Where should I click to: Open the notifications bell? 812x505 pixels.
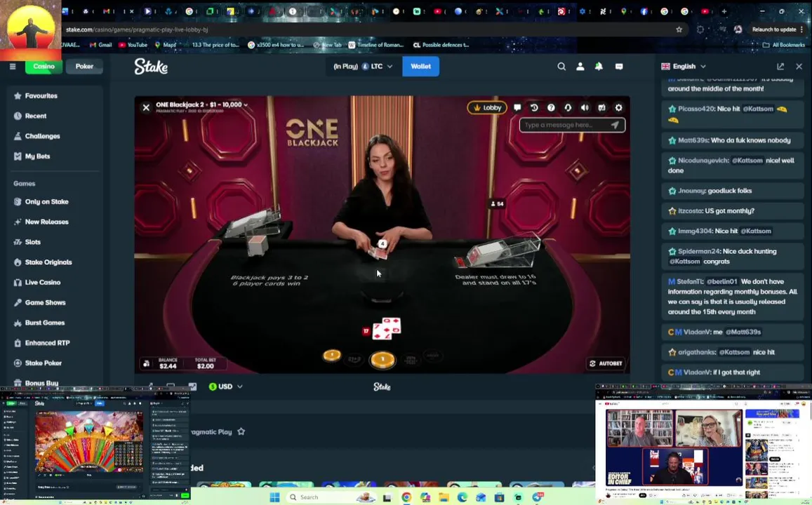pyautogui.click(x=599, y=66)
